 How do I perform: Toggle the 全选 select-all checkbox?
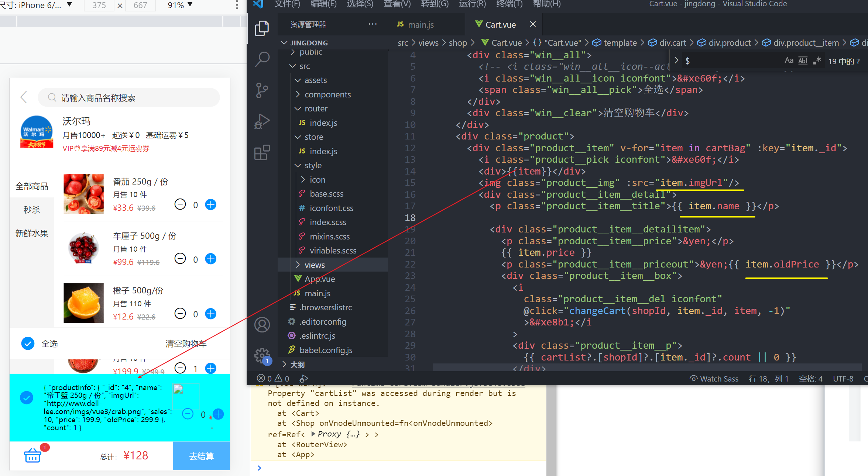click(x=28, y=344)
